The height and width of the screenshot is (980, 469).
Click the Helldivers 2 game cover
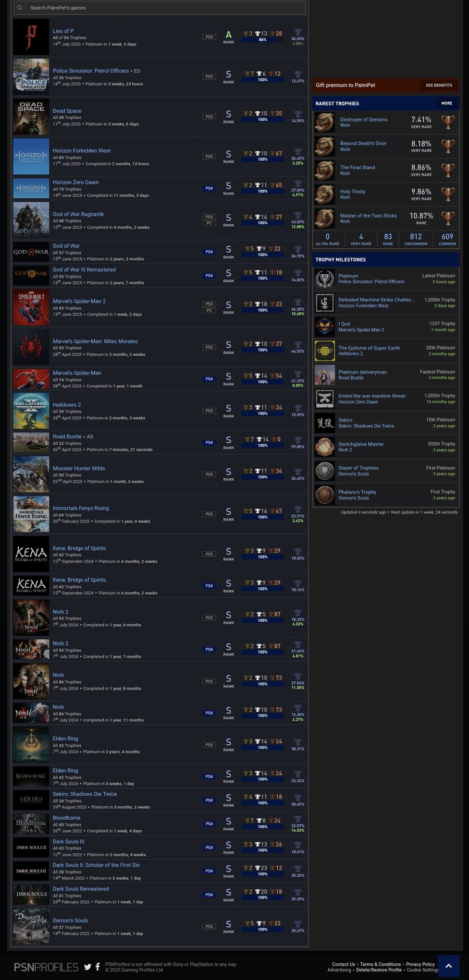click(x=31, y=411)
